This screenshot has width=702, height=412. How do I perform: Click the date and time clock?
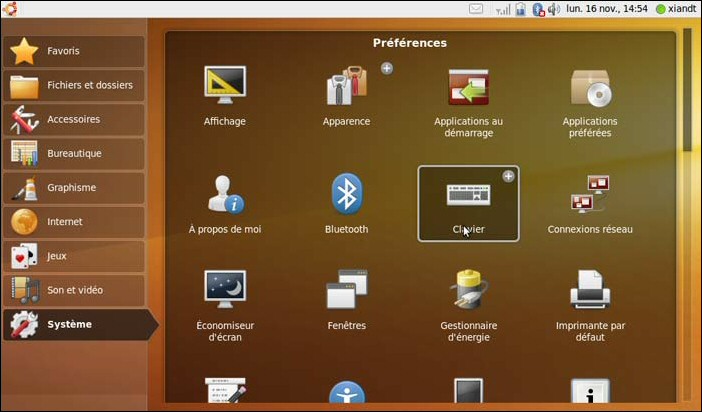(x=607, y=9)
